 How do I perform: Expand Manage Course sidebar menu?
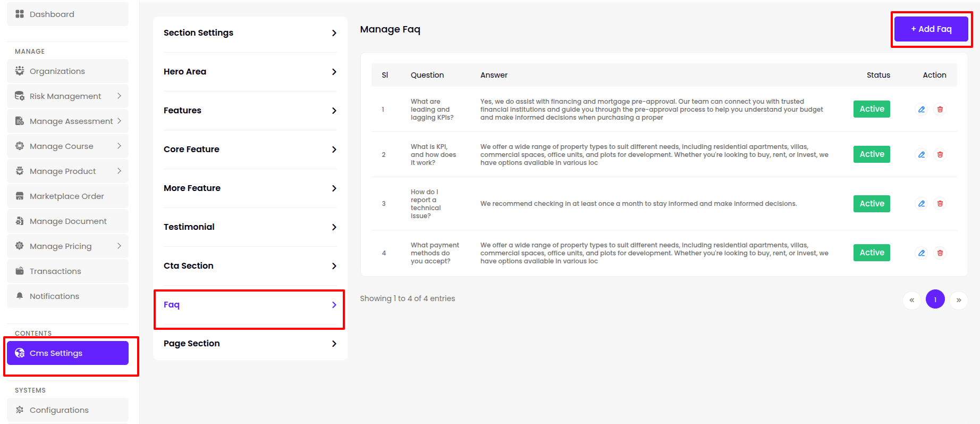(119, 146)
